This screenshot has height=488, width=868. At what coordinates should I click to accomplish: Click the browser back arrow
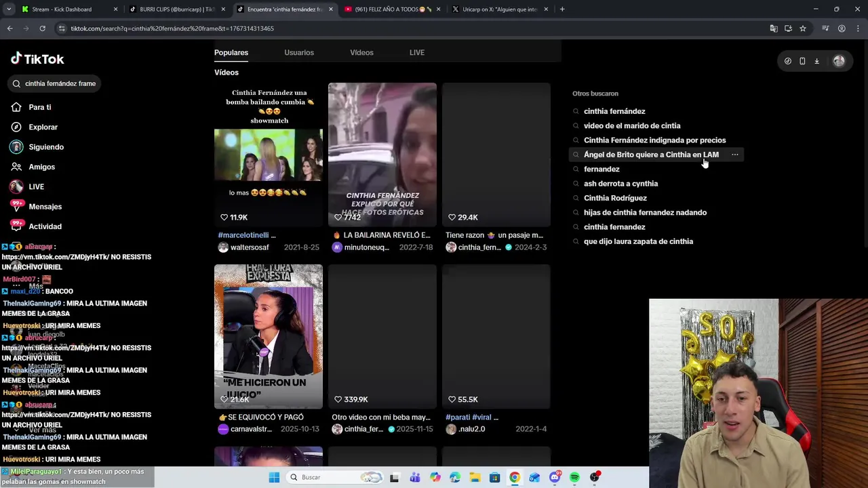tap(9, 28)
